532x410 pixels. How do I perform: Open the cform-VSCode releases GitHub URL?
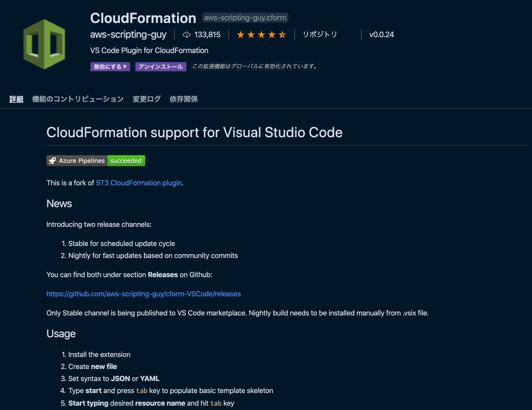pyautogui.click(x=144, y=294)
